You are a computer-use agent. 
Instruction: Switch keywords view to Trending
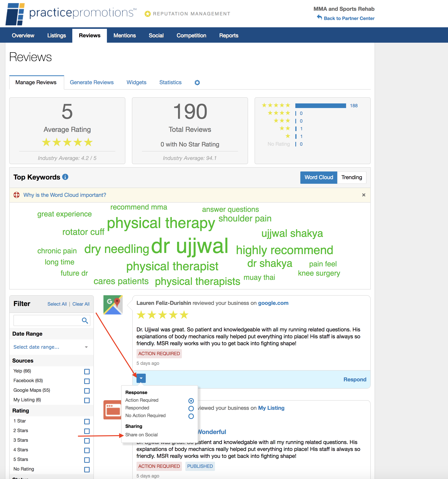351,177
